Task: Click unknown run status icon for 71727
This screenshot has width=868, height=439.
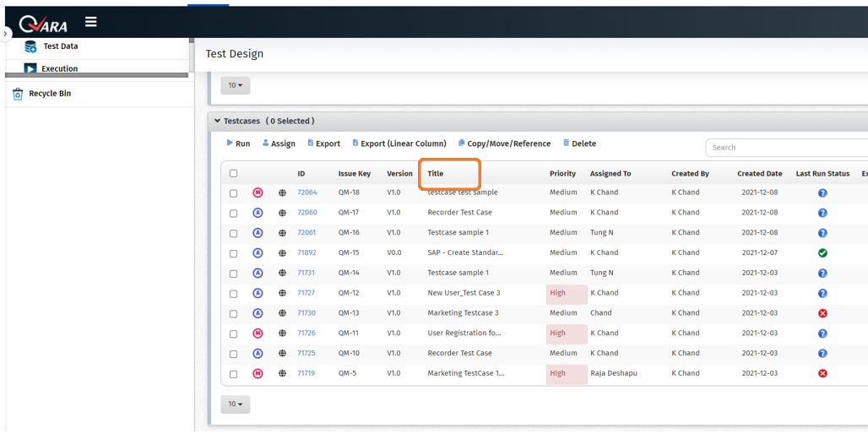Action: click(x=822, y=294)
